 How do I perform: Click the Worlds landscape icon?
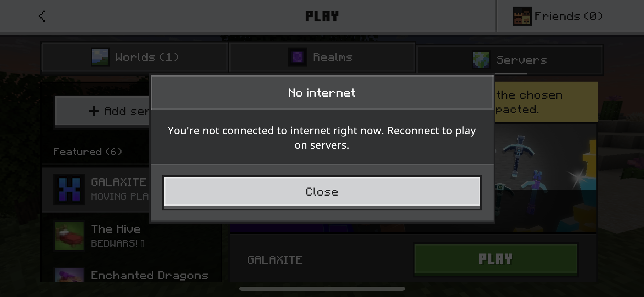[100, 57]
